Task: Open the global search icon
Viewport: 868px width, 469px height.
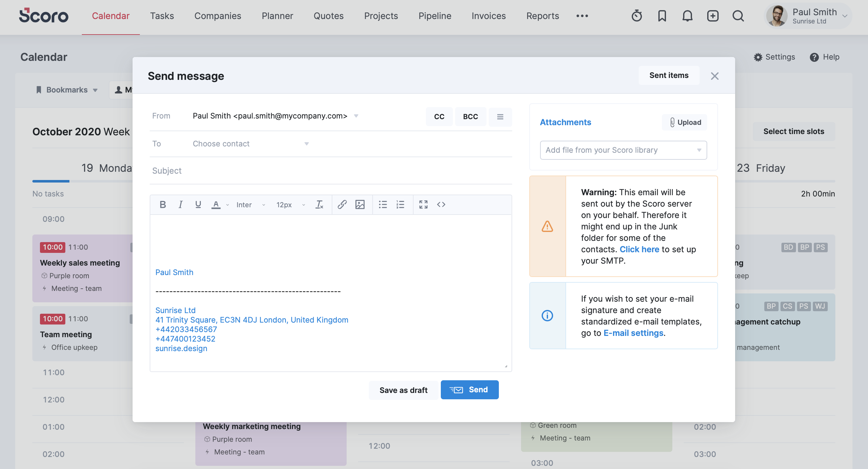Action: point(738,16)
